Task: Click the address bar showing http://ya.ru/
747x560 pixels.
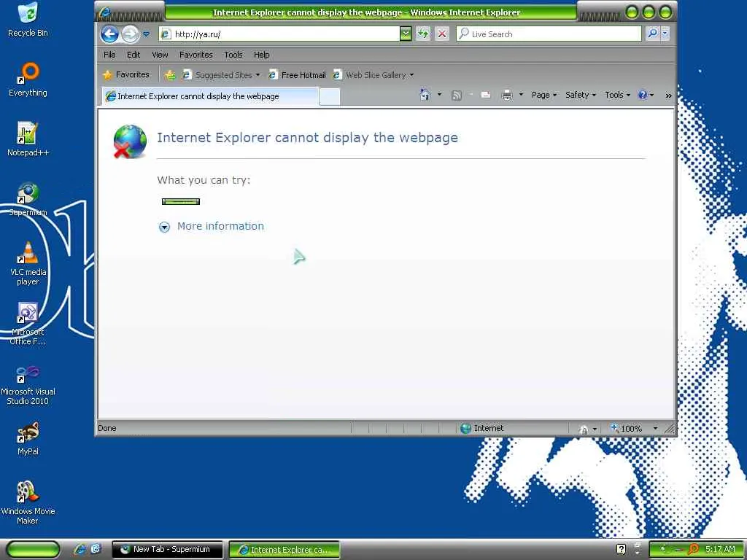Action: point(279,34)
